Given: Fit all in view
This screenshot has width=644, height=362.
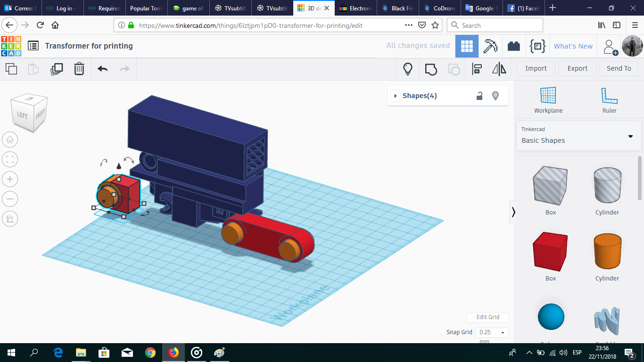Looking at the screenshot, I should pos(10,159).
